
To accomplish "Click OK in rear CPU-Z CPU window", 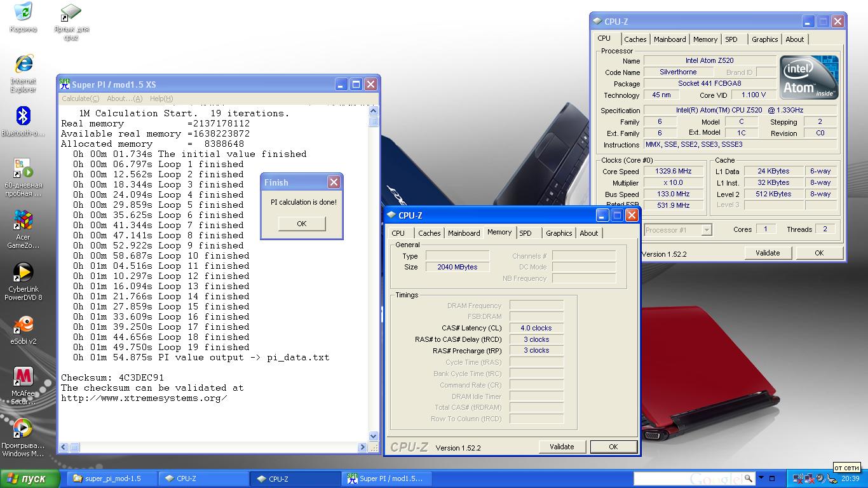I will (819, 253).
